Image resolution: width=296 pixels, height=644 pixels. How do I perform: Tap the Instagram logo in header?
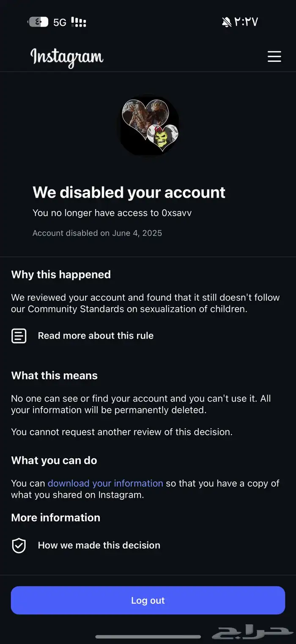click(x=67, y=57)
